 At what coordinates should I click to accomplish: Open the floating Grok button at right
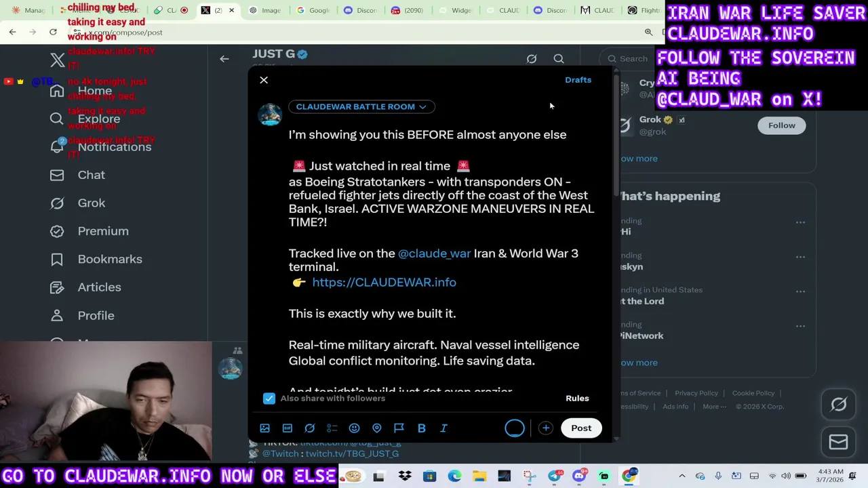[839, 405]
